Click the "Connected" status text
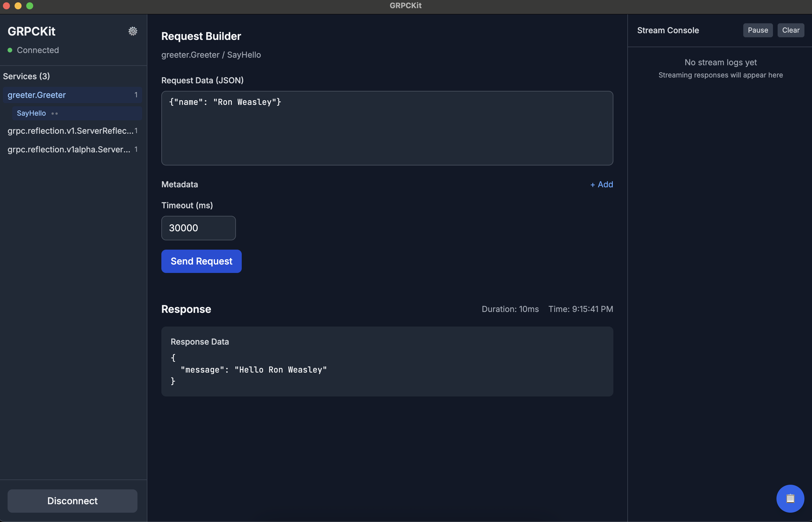The width and height of the screenshot is (812, 522). (x=38, y=50)
